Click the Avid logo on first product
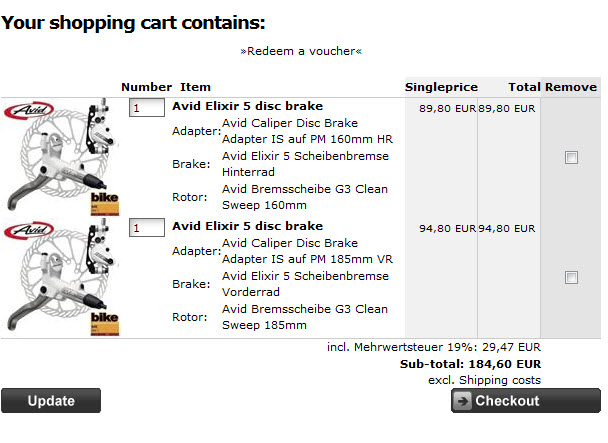Viewport: 608px width, 443px height. (x=29, y=111)
